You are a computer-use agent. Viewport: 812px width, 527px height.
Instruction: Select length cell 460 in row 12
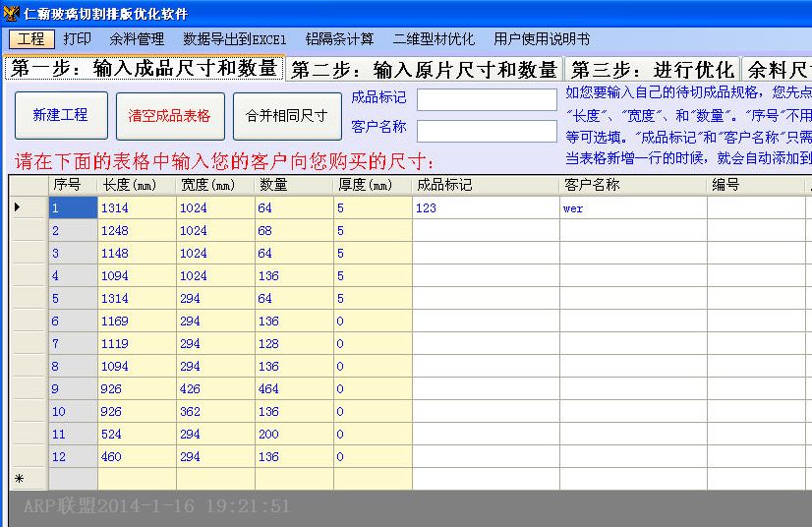click(137, 456)
